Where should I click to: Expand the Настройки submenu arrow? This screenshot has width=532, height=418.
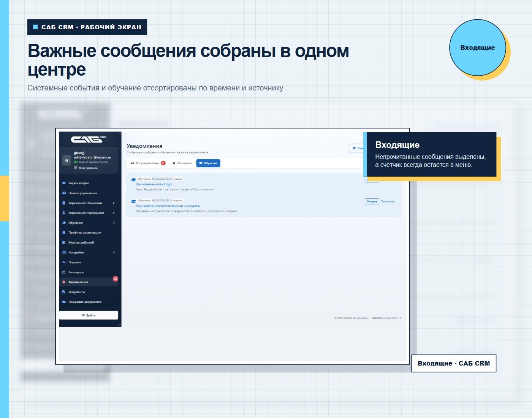(114, 252)
